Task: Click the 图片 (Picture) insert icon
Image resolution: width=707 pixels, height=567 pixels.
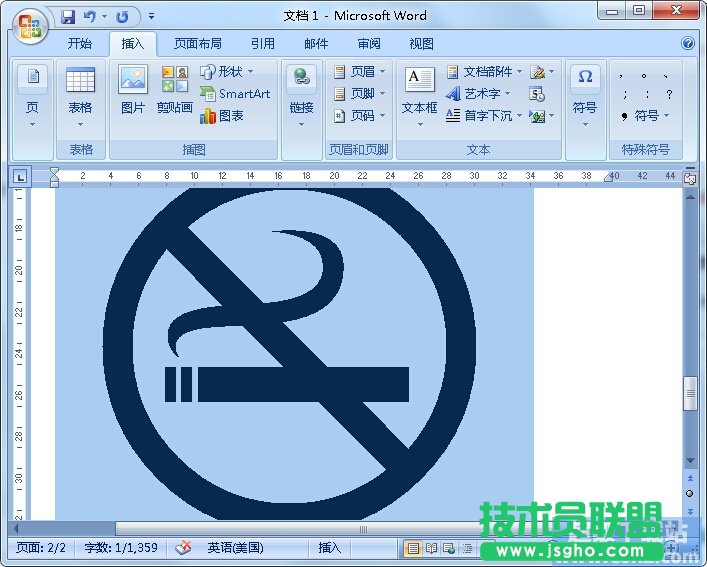Action: pyautogui.click(x=132, y=90)
